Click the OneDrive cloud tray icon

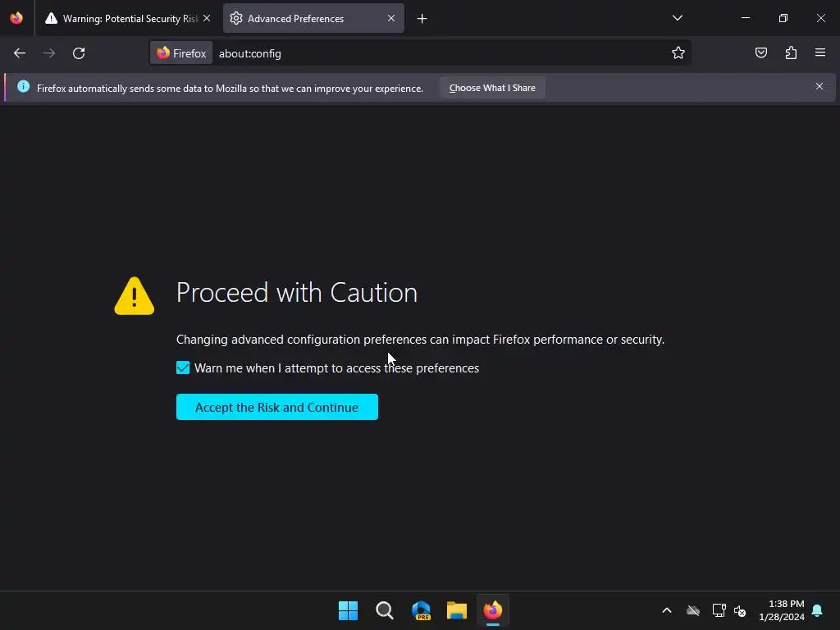coord(693,610)
